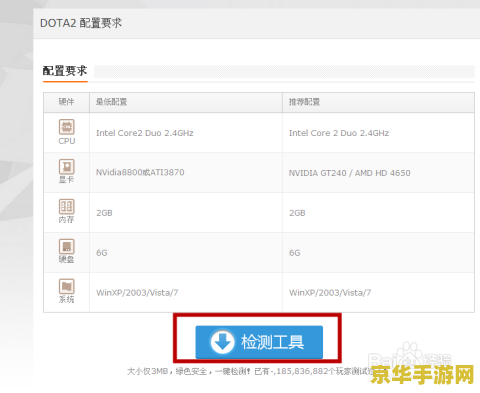
Task: Click the 检测工具 download button
Action: point(259,342)
